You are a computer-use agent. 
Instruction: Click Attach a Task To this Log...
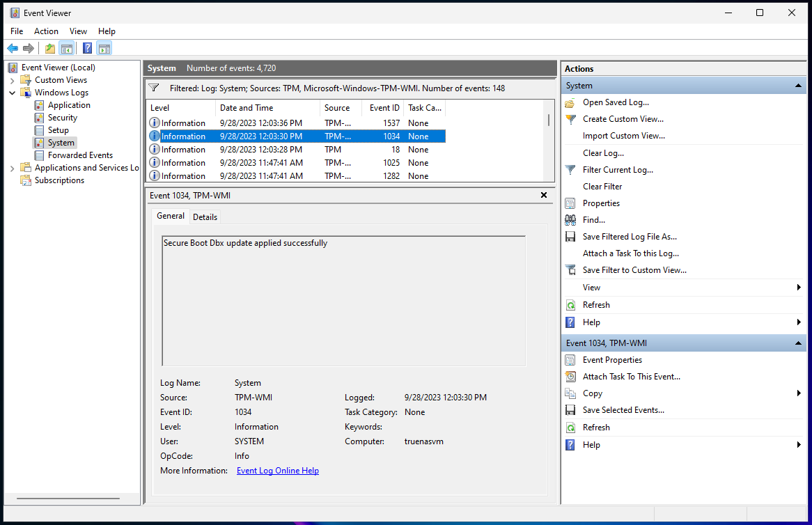click(631, 253)
